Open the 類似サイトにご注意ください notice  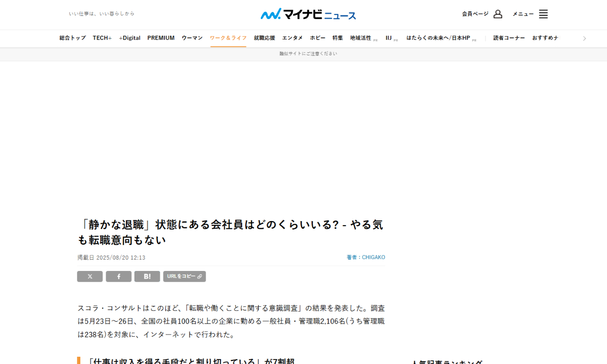308,54
